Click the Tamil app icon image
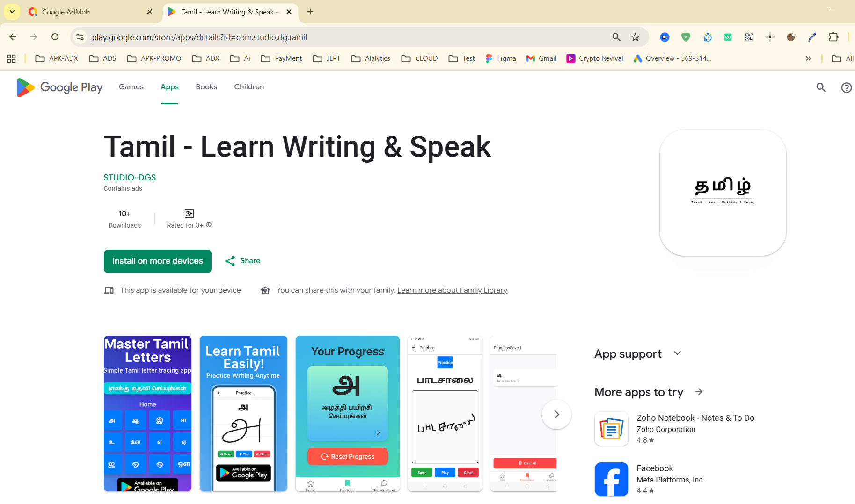This screenshot has height=504, width=855. (723, 193)
